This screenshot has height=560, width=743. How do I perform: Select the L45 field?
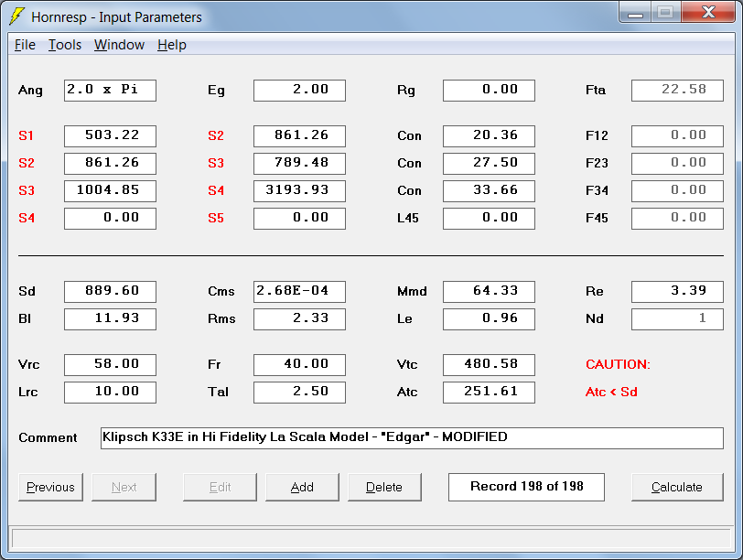pyautogui.click(x=489, y=219)
